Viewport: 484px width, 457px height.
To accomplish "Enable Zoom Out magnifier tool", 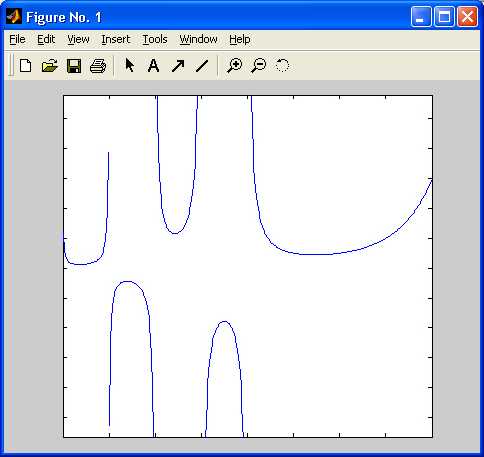I will (259, 65).
